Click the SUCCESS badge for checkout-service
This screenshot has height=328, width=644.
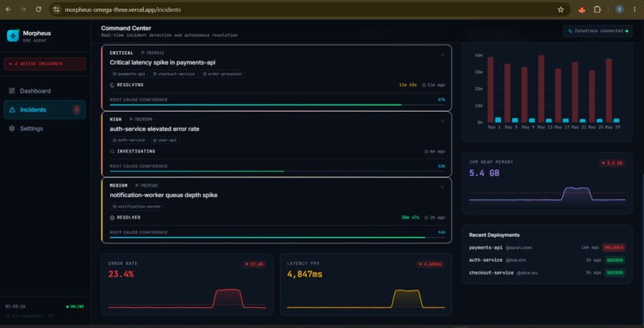tap(615, 273)
